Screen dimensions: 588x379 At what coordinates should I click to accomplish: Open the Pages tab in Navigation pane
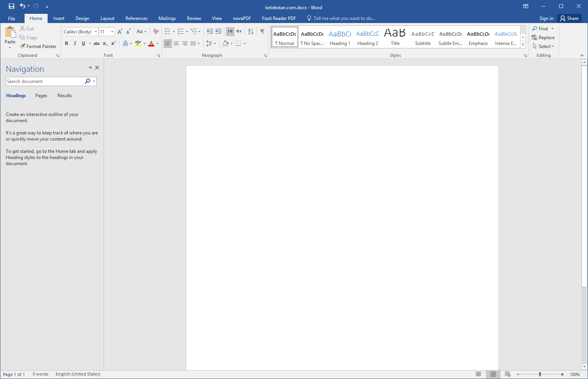tap(41, 96)
